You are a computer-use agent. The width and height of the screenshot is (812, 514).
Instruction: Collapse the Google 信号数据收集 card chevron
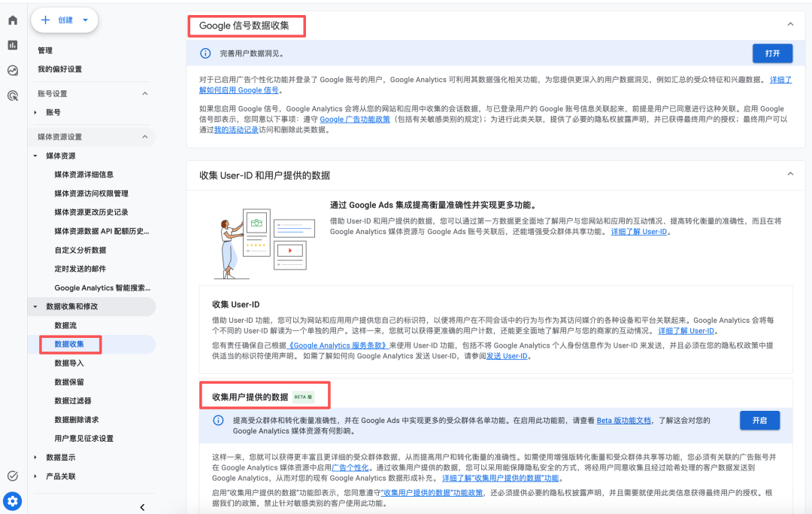[x=790, y=24]
